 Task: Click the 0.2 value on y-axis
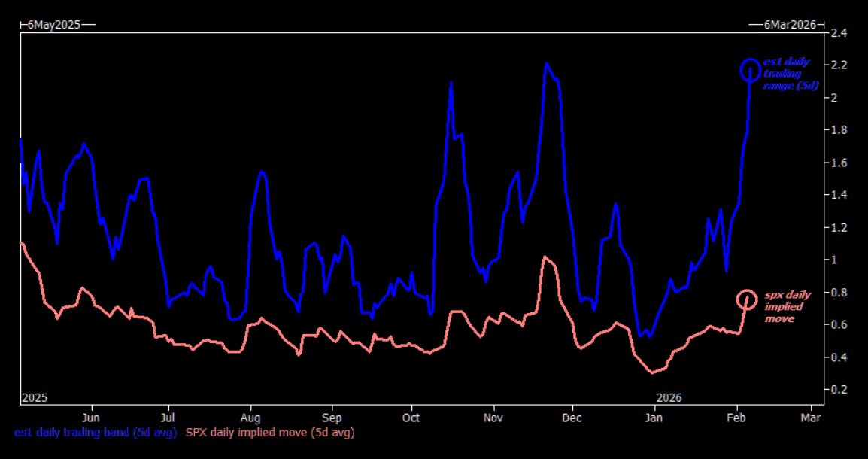pyautogui.click(x=839, y=389)
